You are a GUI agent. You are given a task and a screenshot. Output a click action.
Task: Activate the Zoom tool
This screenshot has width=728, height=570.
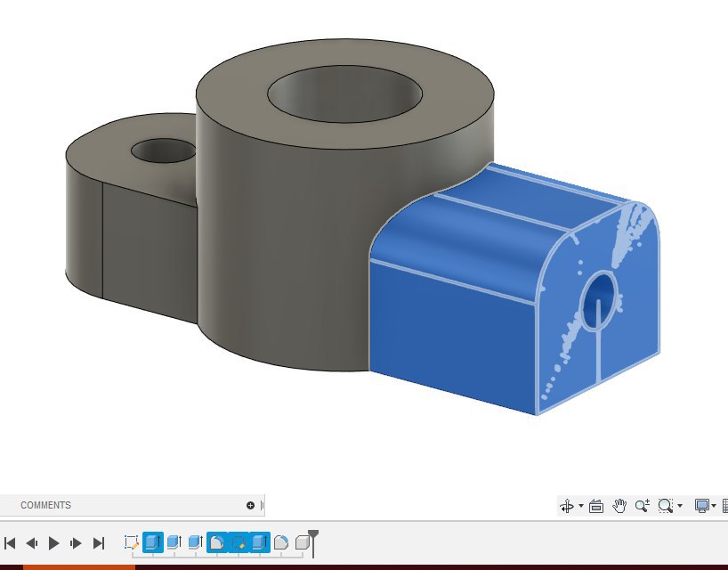tap(642, 505)
